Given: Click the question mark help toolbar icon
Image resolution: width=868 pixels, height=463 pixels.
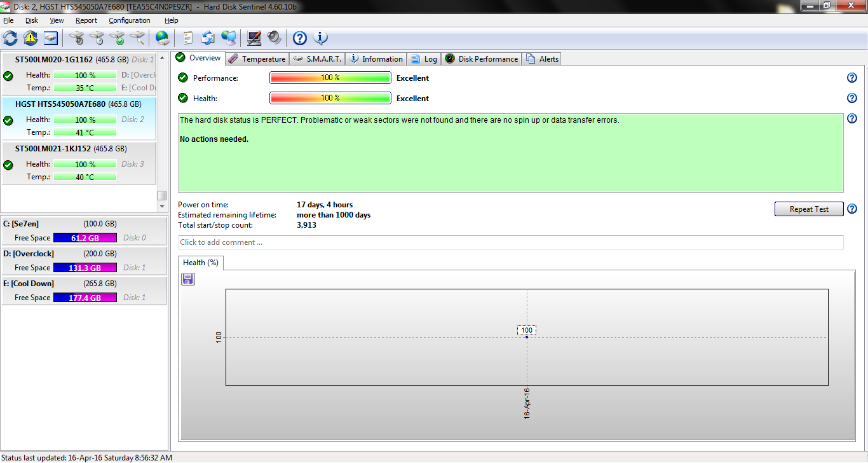Looking at the screenshot, I should tap(300, 38).
